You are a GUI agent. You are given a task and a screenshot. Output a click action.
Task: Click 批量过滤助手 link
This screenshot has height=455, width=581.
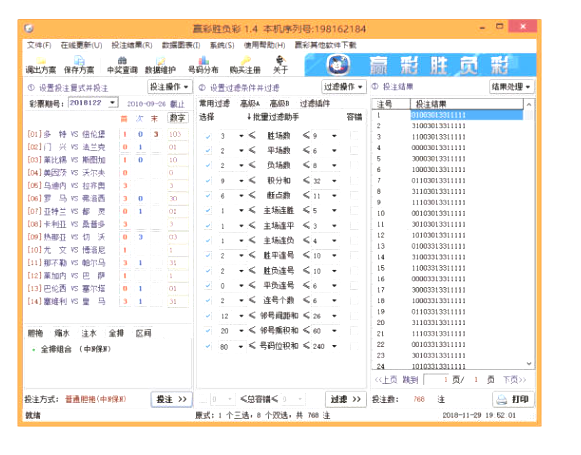point(273,117)
